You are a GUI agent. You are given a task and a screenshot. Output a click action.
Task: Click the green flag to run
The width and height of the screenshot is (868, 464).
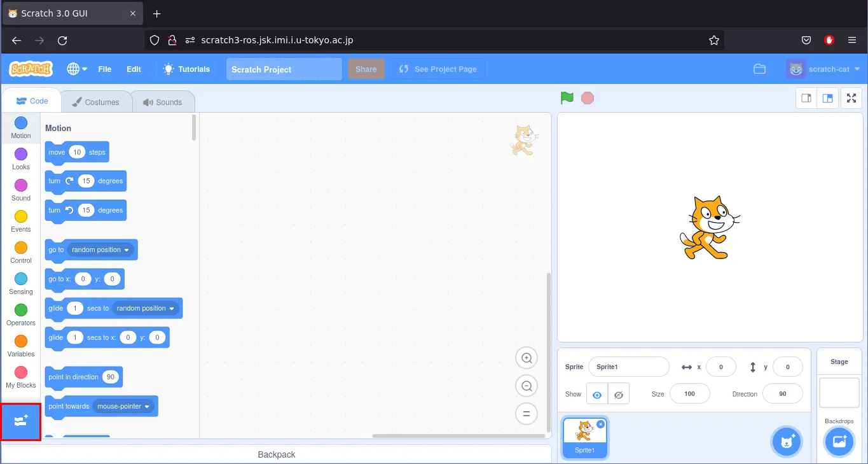567,98
